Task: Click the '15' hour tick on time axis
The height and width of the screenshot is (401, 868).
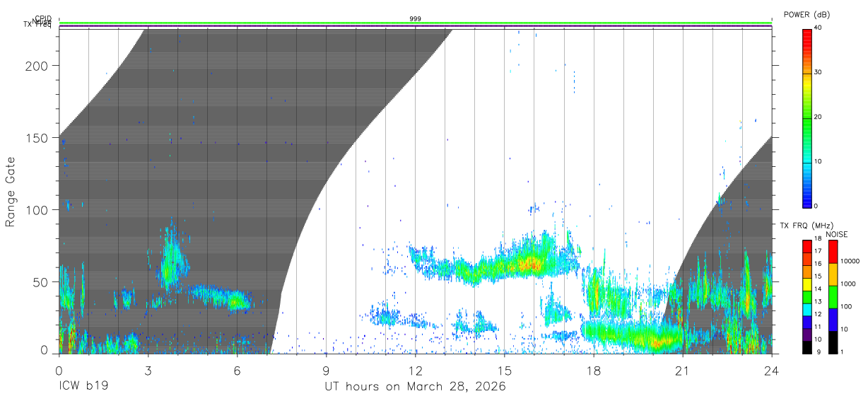Action: 504,370
